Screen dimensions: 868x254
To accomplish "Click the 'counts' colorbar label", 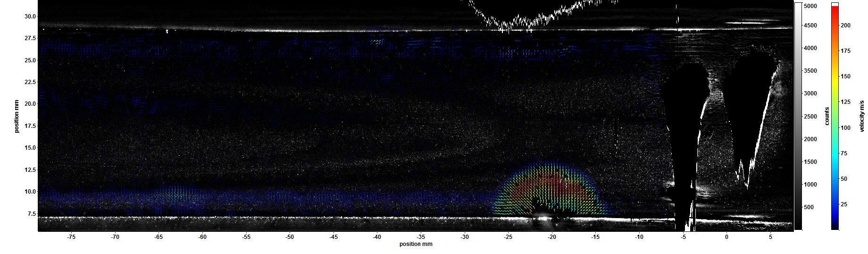I will (x=827, y=116).
